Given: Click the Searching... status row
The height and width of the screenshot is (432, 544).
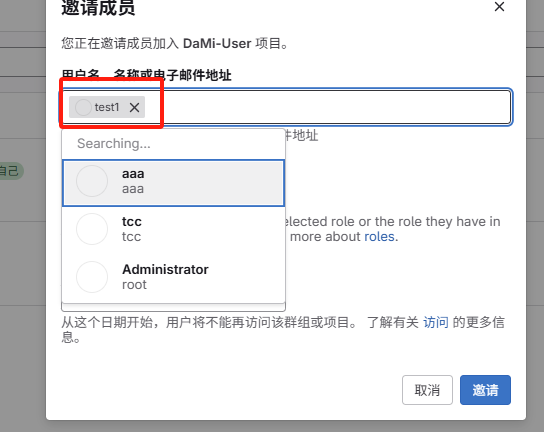Looking at the screenshot, I should pos(173,144).
